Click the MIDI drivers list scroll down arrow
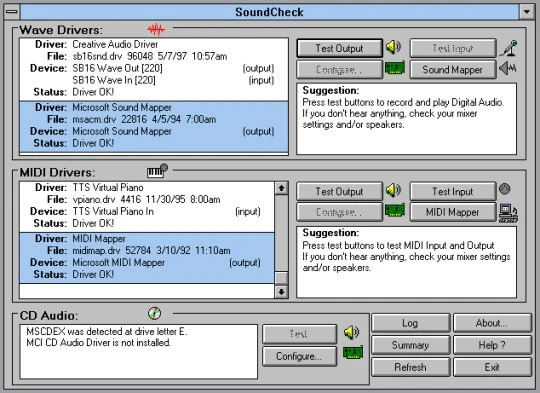Viewport: 540px width, 393px height. point(281,292)
